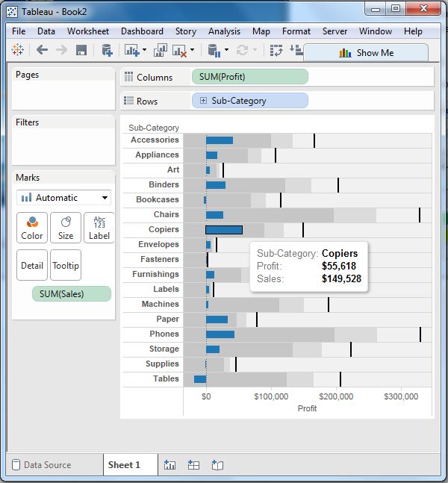The image size is (448, 483).
Task: Click the swap rows and columns icon
Action: (x=276, y=50)
